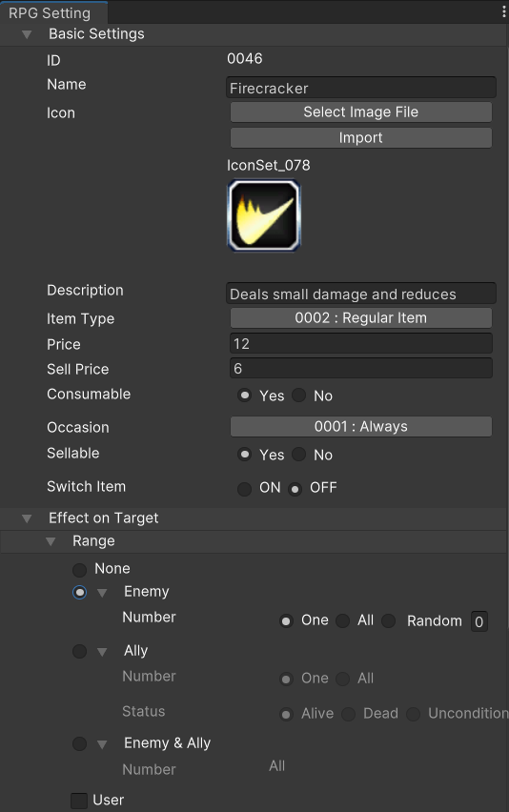Open the kebab menu in the tab bar

503,11
